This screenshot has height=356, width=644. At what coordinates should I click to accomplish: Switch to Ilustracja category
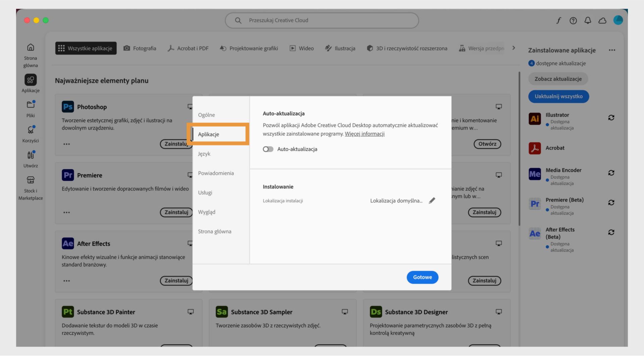click(340, 48)
